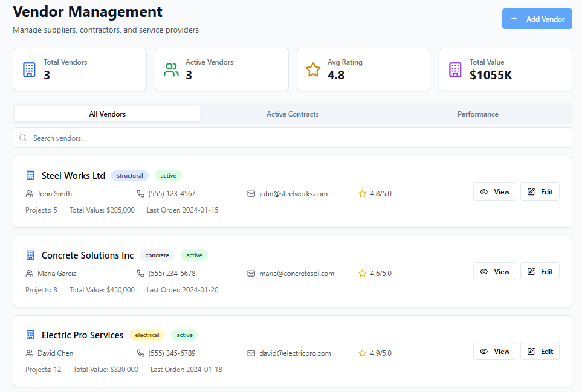Image resolution: width=582 pixels, height=392 pixels.
Task: Click the active badge on Concrete Solutions Inc
Action: (x=194, y=255)
